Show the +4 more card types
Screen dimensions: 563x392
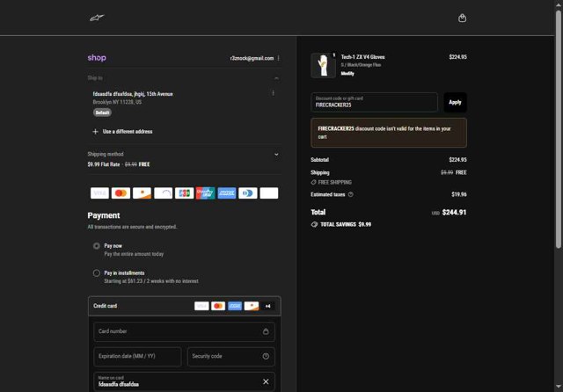(x=267, y=306)
